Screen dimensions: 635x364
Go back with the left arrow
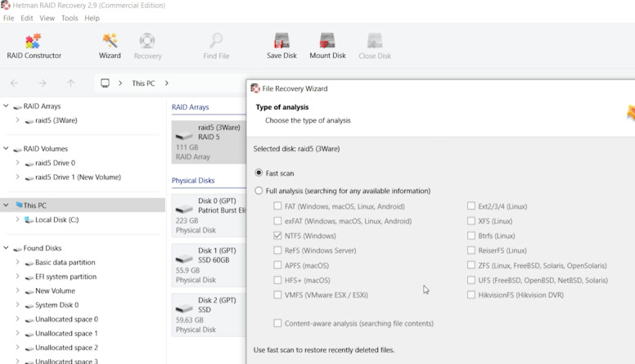tap(14, 83)
